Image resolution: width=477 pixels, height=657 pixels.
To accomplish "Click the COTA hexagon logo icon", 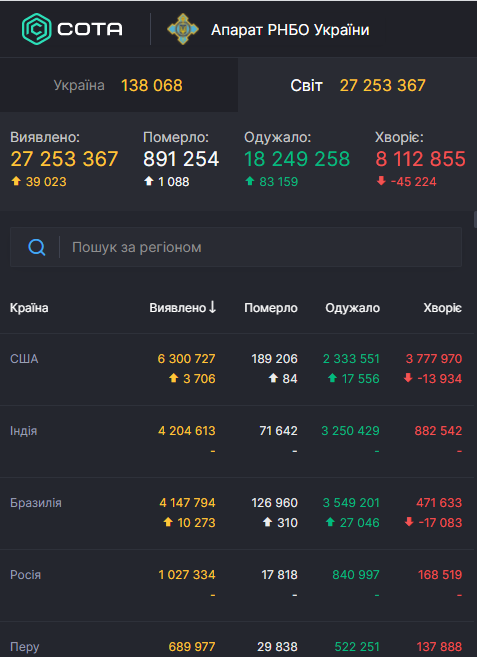I will (36, 29).
